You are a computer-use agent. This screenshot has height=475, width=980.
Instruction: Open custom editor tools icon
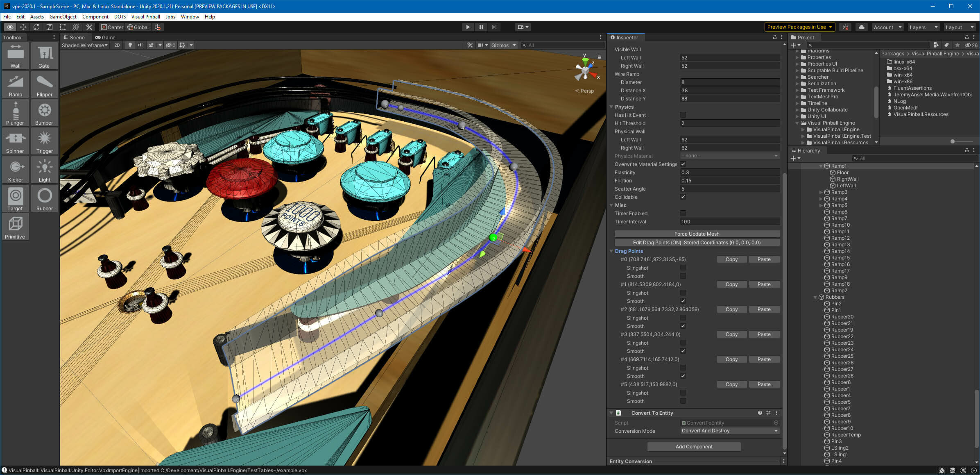[x=89, y=27]
